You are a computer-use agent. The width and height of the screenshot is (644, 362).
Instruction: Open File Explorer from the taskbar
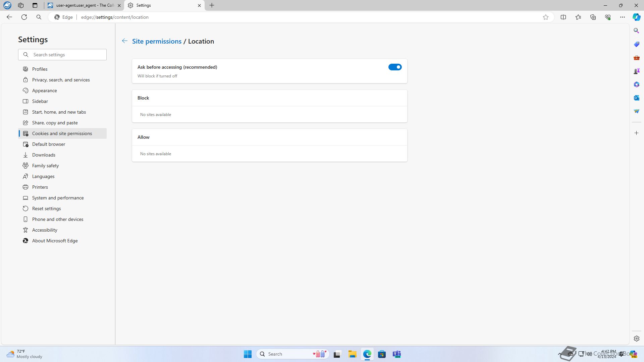point(352,354)
